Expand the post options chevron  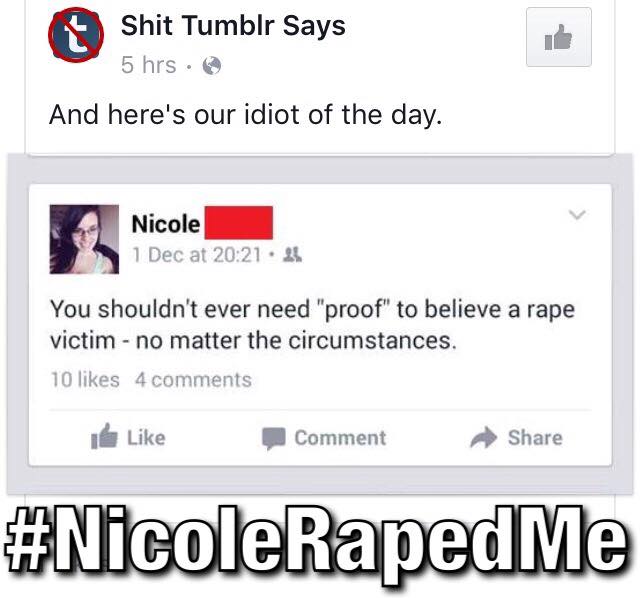tap(577, 214)
